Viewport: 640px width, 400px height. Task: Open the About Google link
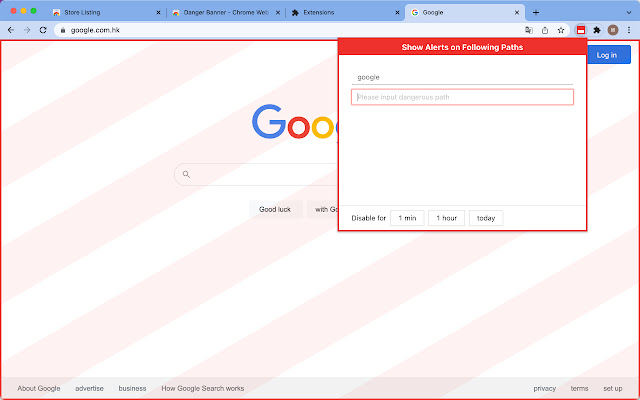pyautogui.click(x=39, y=388)
